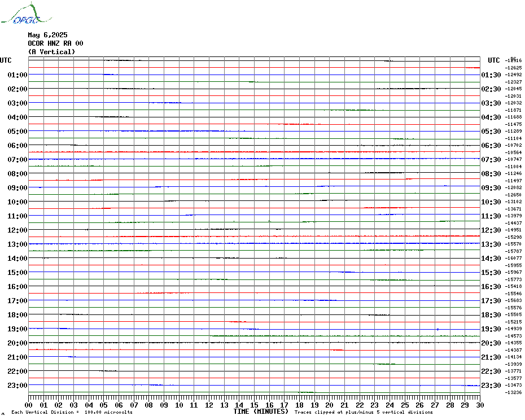The image size is (525, 420).
Task: Click the offset value "-11688"
Action: (513, 117)
